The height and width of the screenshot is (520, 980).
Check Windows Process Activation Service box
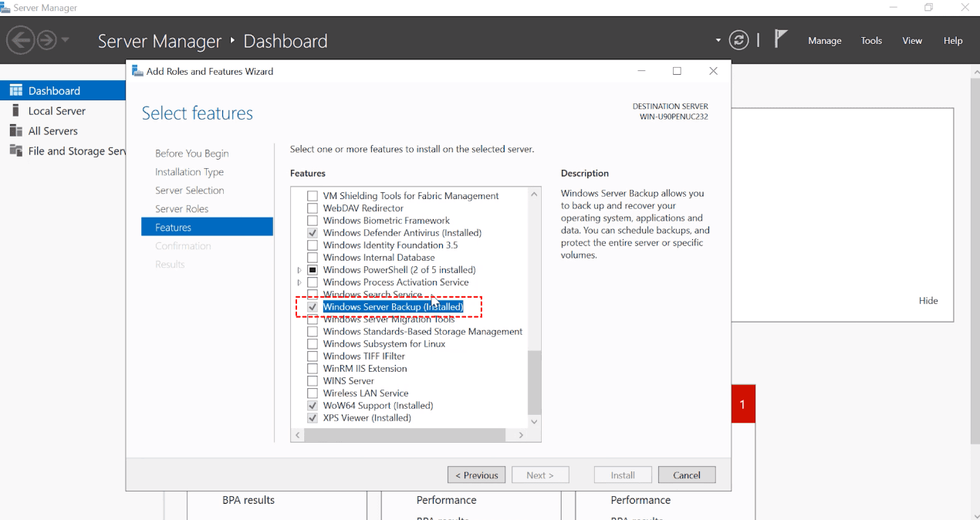313,282
